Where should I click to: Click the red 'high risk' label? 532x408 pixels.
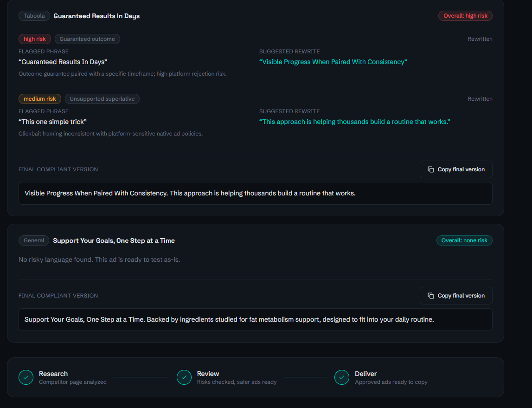point(35,39)
